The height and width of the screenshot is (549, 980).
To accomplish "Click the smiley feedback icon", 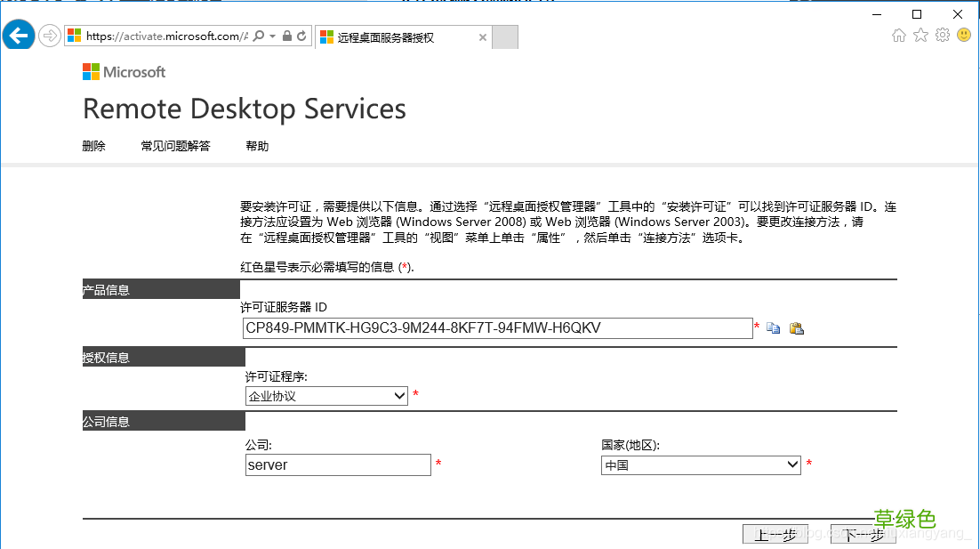I will coord(963,36).
